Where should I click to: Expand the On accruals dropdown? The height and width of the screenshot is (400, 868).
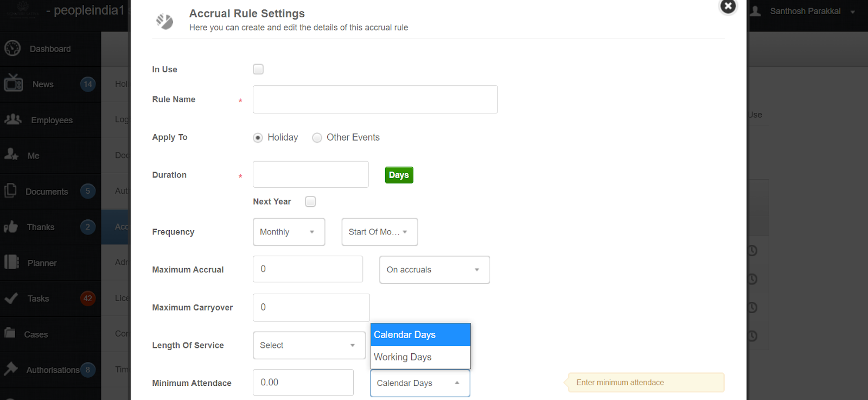click(434, 270)
